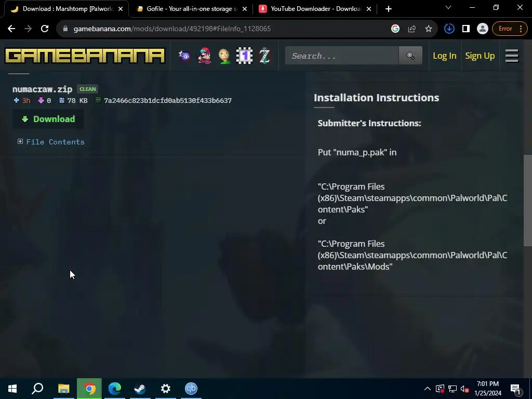Viewport: 532px width, 399px height.
Task: Click the 78 KB file size
Action: pos(77,101)
